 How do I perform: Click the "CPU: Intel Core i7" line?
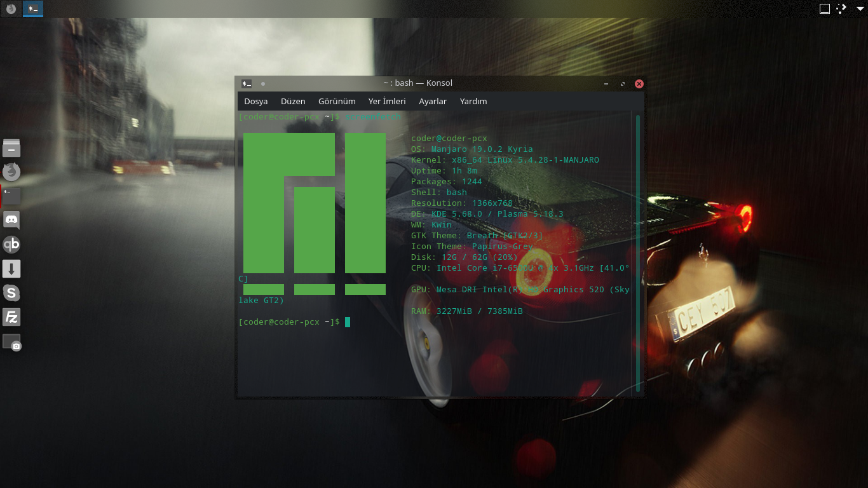click(x=520, y=268)
